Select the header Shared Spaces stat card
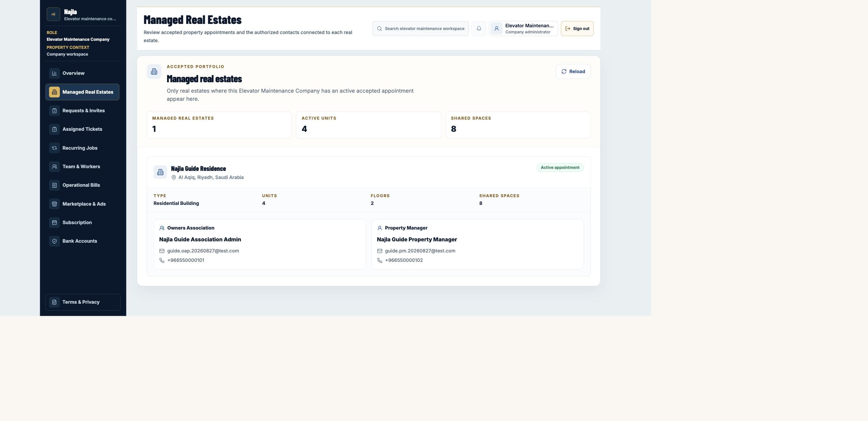The image size is (868, 421). (x=518, y=125)
